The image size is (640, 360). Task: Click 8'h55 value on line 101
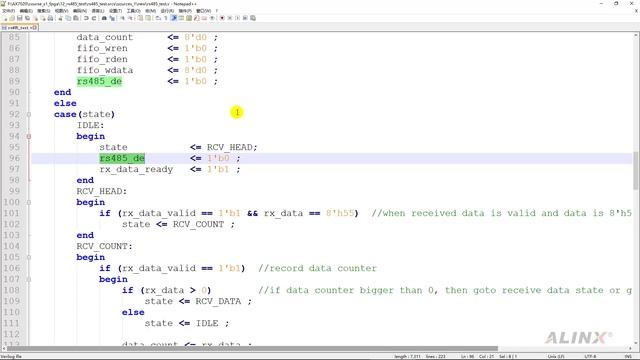340,213
